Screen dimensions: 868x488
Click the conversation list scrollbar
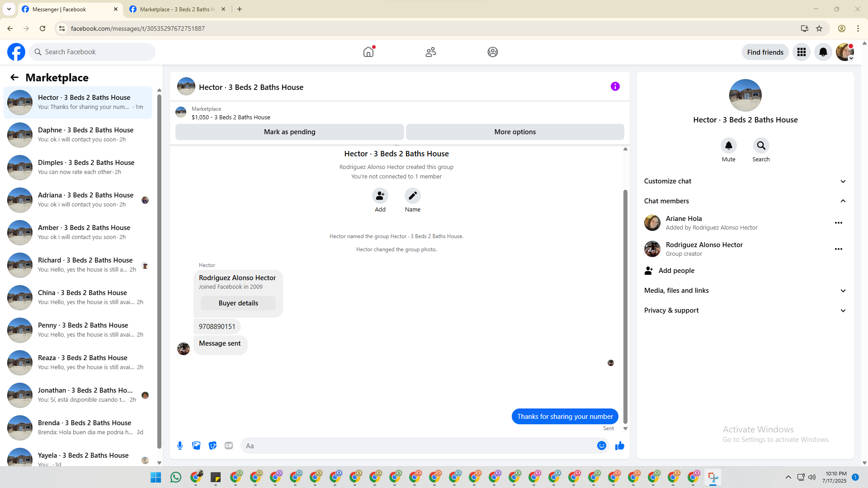[159, 271]
